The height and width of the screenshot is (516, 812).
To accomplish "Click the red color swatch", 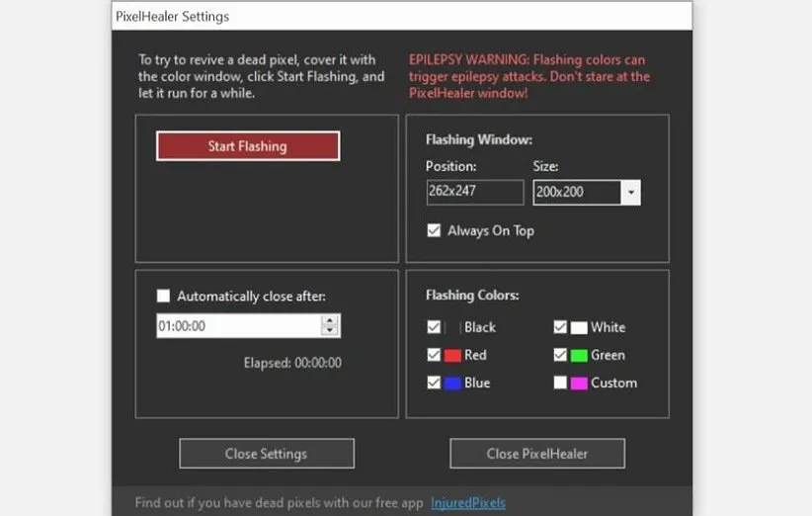I will pyautogui.click(x=452, y=355).
